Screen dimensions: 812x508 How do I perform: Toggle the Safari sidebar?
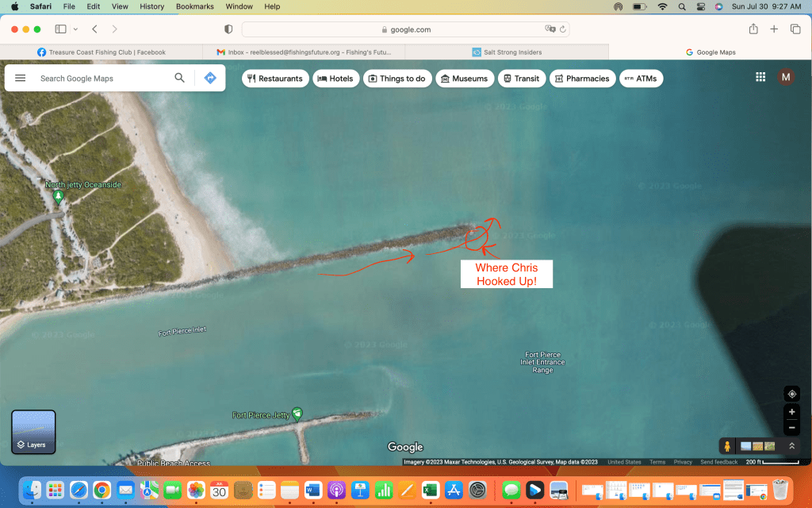(x=60, y=29)
